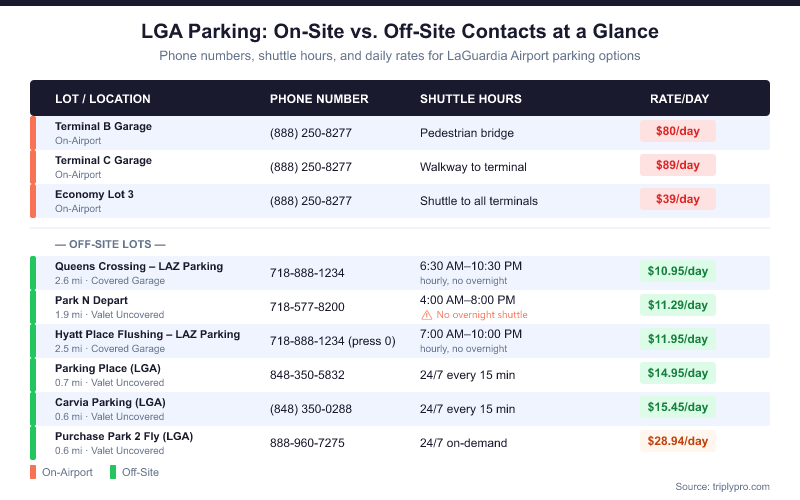Click the $39/day rate badge
The height and width of the screenshot is (500, 800).
tap(678, 199)
